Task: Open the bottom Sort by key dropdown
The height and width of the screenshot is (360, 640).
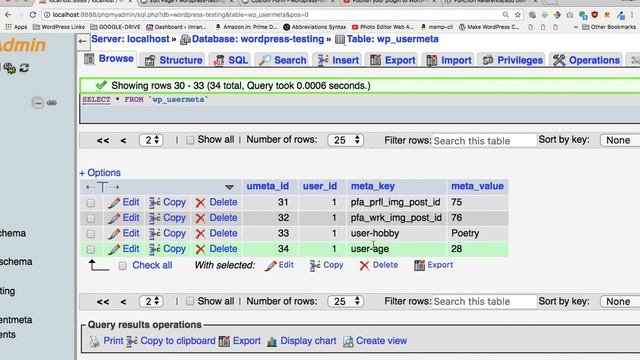Action: coord(620,301)
